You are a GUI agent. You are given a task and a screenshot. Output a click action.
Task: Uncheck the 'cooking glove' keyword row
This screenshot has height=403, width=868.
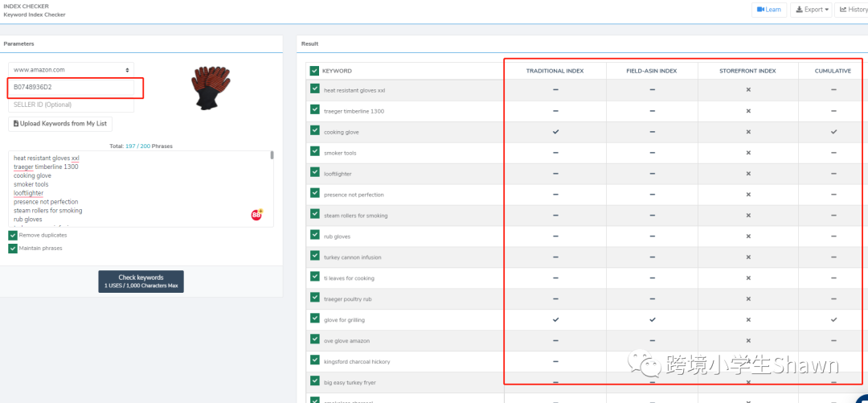314,131
